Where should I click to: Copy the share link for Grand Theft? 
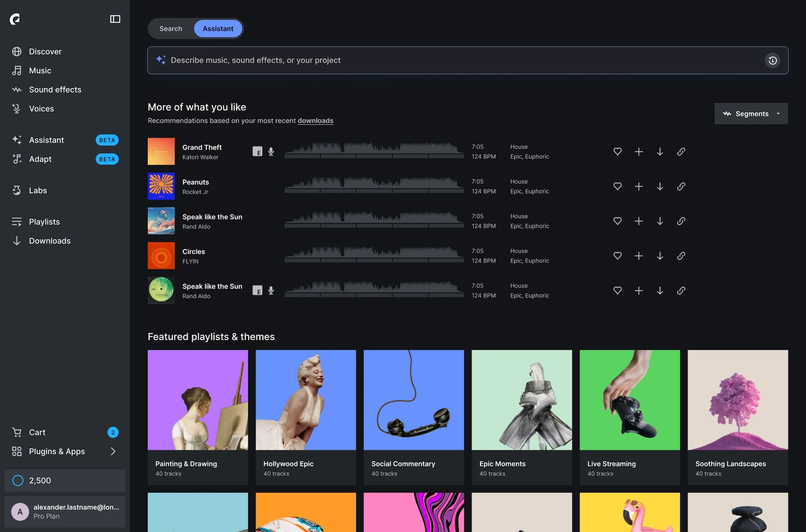(681, 152)
